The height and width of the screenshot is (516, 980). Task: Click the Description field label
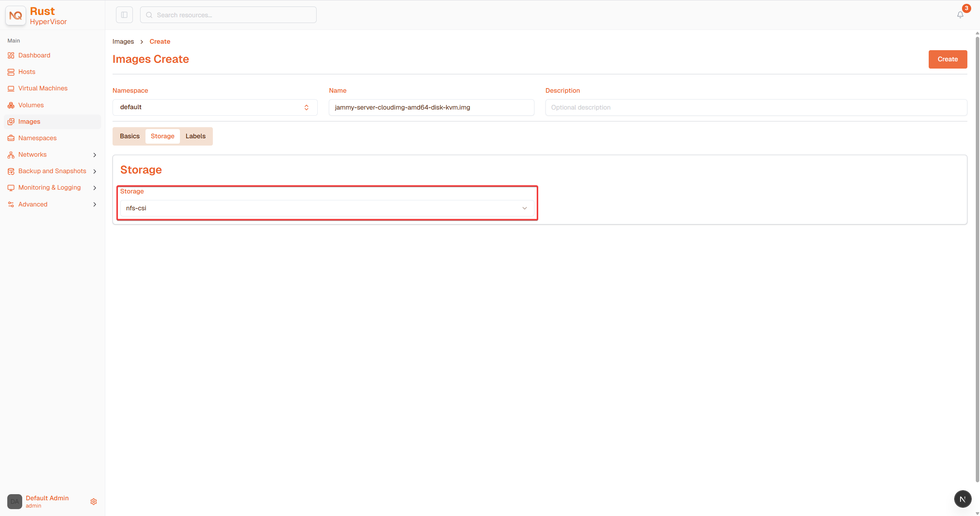[562, 90]
